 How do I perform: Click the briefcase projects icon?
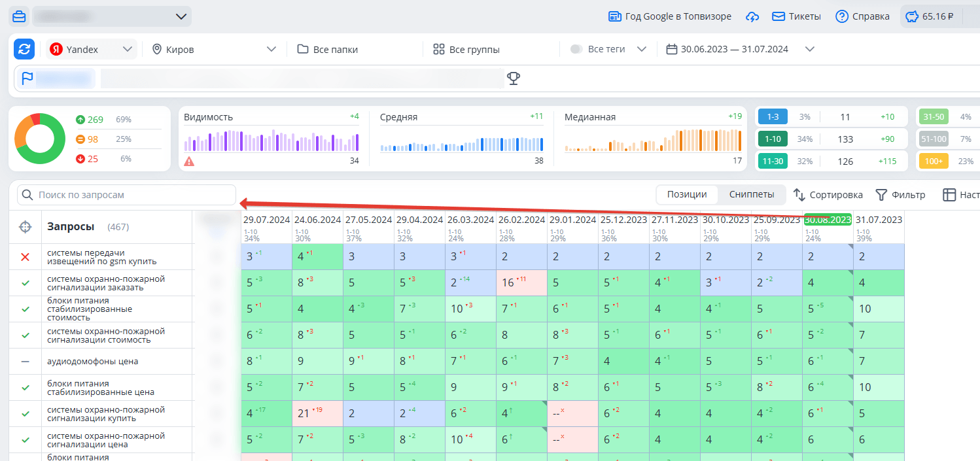tap(20, 16)
